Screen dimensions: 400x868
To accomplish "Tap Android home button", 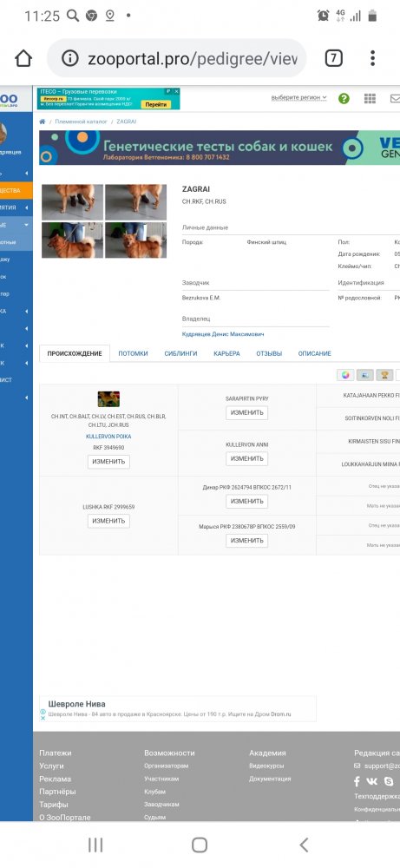I will [x=200, y=845].
